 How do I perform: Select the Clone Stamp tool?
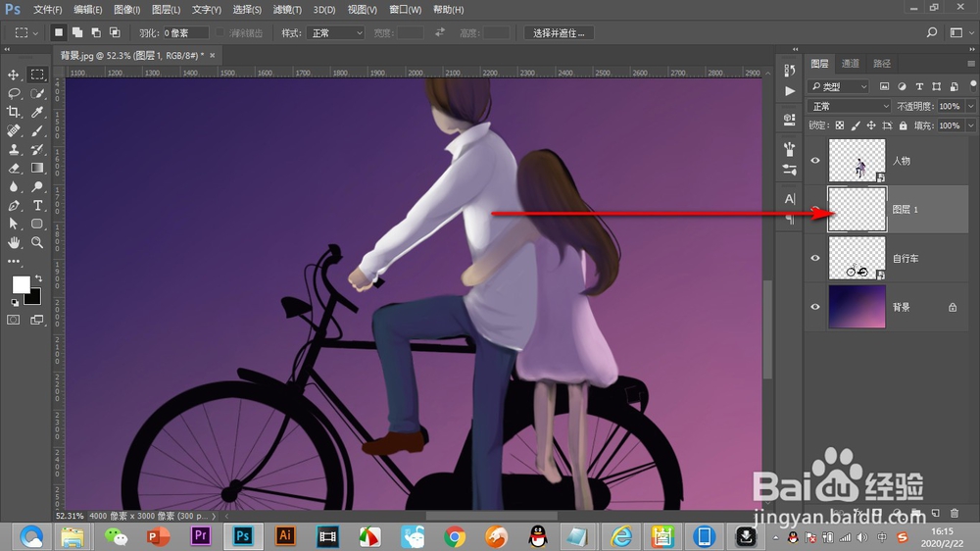13,149
